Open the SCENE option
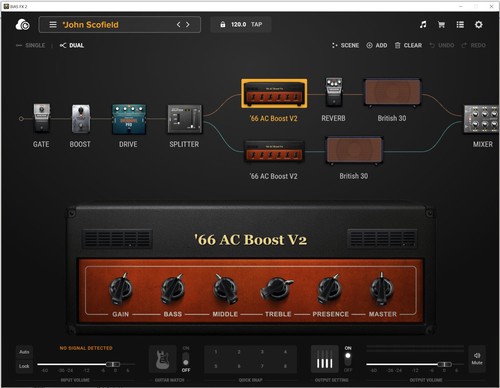 345,45
